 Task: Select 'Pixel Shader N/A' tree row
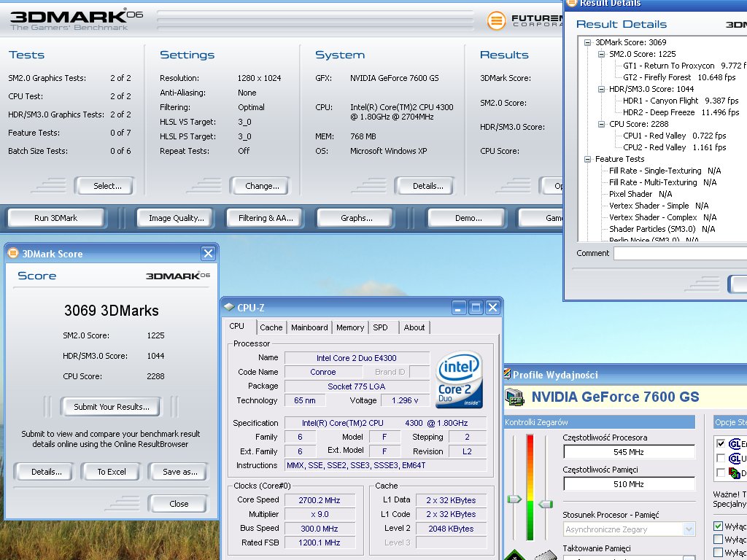(x=640, y=194)
